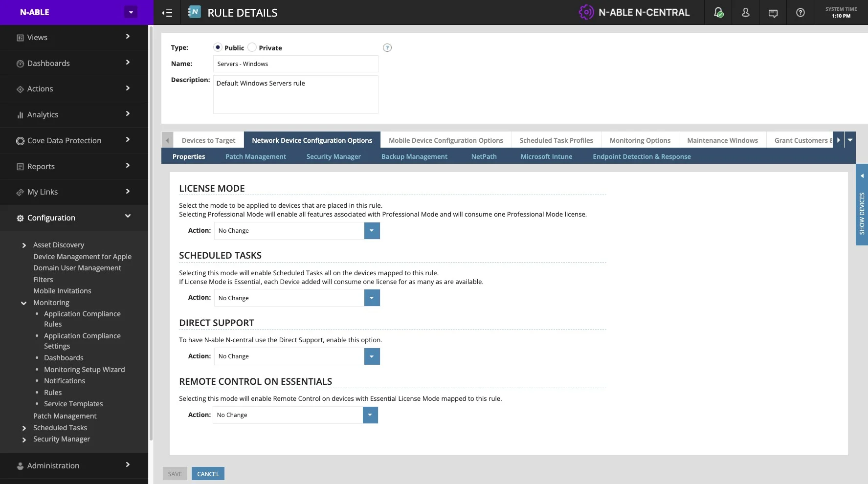Click the help icon next to Type
The height and width of the screenshot is (484, 868).
pyautogui.click(x=387, y=47)
